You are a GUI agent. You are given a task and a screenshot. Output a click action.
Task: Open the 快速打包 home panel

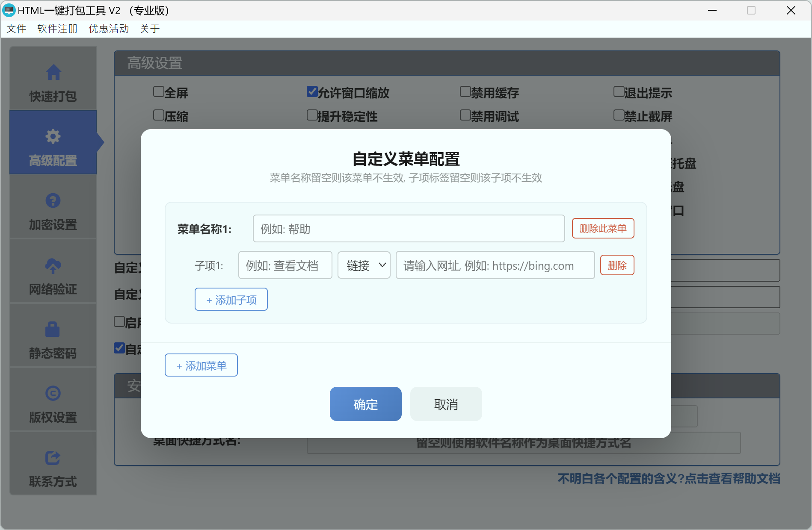(x=53, y=82)
